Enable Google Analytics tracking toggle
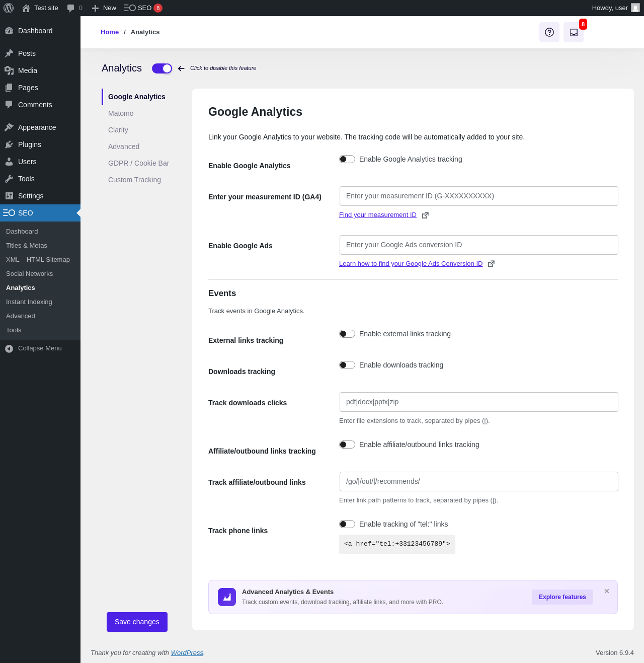644x663 pixels. click(x=347, y=159)
